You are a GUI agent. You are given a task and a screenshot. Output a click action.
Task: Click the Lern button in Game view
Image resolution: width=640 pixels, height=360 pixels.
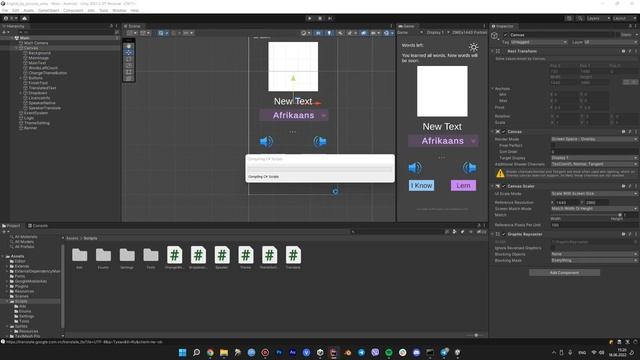(463, 186)
